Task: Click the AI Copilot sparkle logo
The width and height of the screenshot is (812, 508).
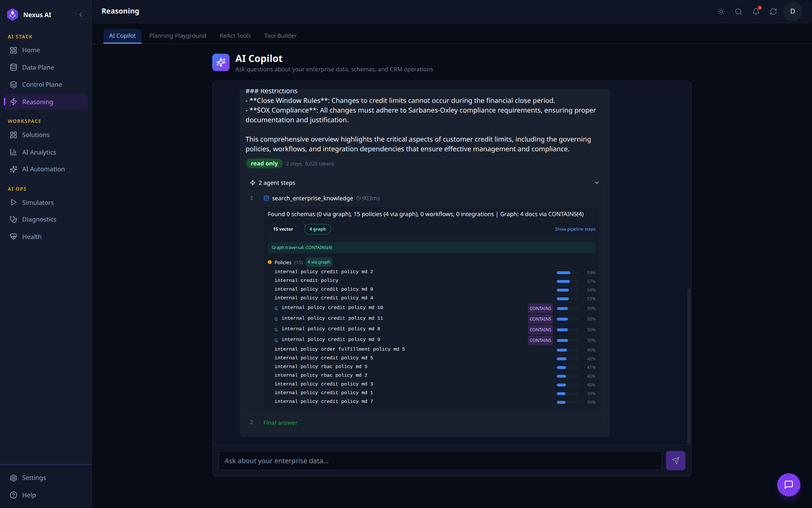Action: tap(221, 62)
